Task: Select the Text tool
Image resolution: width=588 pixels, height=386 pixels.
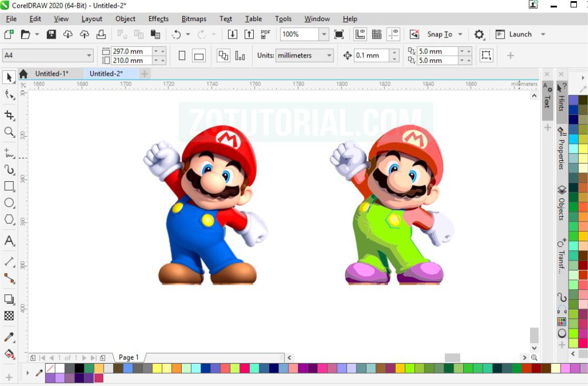Action: (9, 241)
